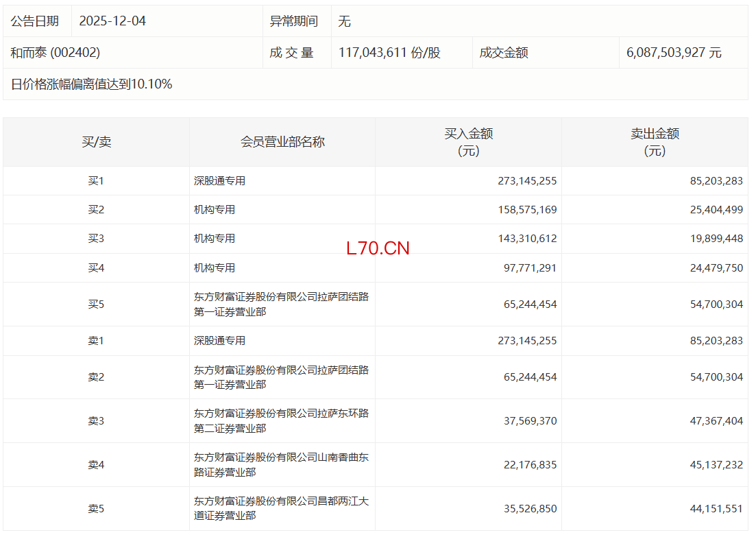756x537 pixels.
Task: Select the 买1 row label
Action: (96, 181)
